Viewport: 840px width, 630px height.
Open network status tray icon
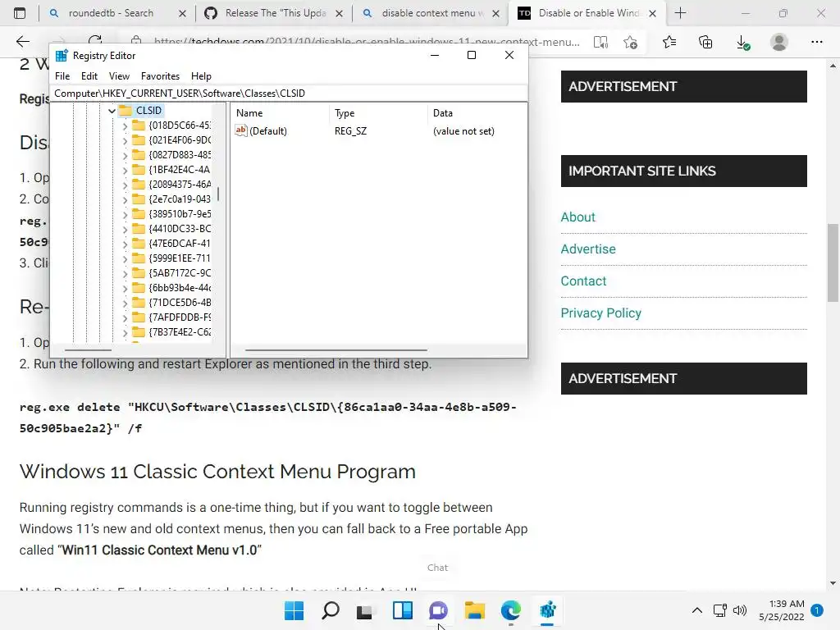click(720, 610)
